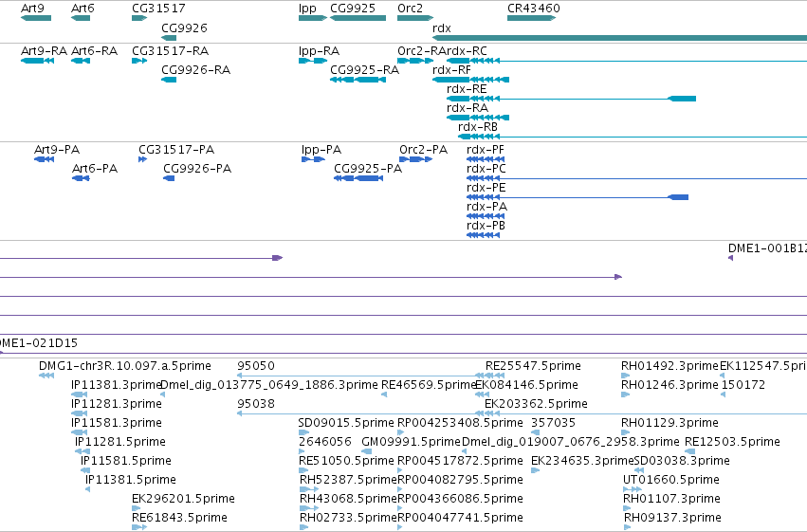Select the rdx-PC protein feature

tap(636, 178)
